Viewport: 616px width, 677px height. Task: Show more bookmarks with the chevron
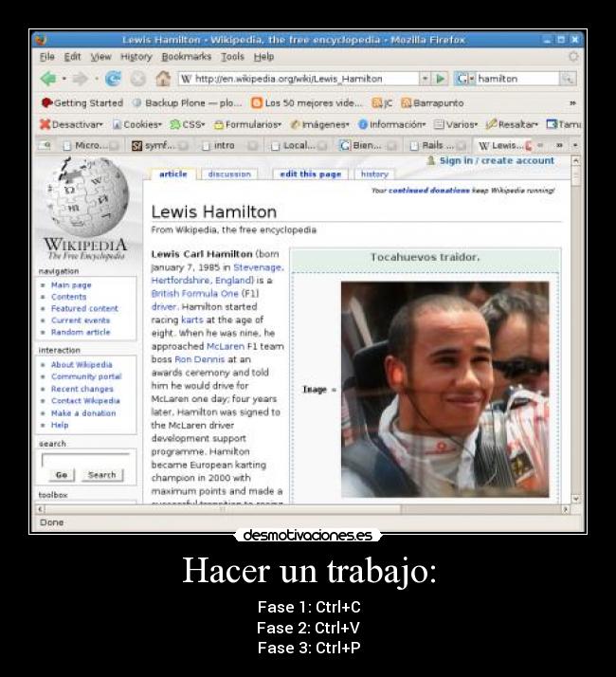[x=572, y=103]
